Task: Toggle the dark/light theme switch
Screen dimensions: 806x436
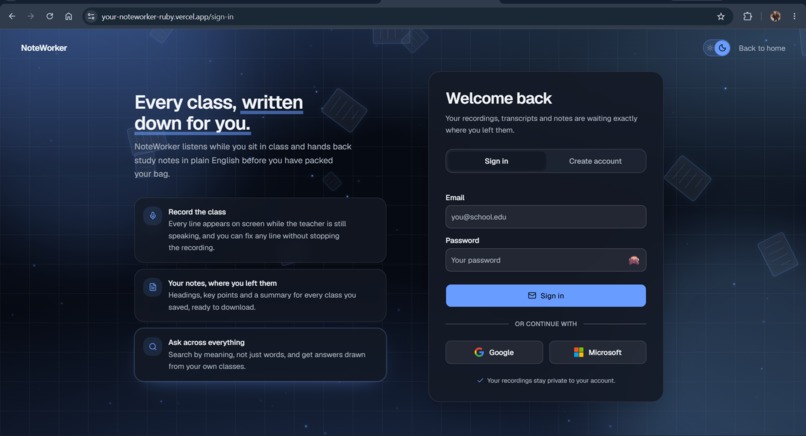Action: point(717,48)
